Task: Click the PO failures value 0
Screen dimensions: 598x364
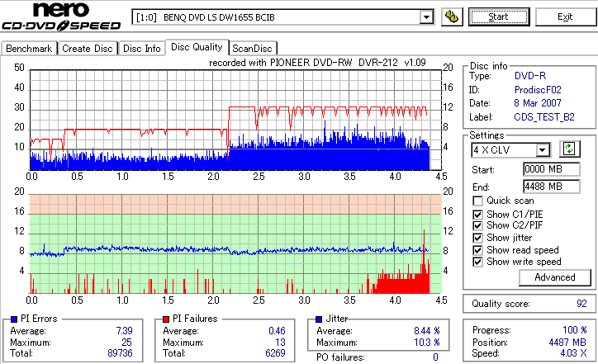Action: point(435,357)
